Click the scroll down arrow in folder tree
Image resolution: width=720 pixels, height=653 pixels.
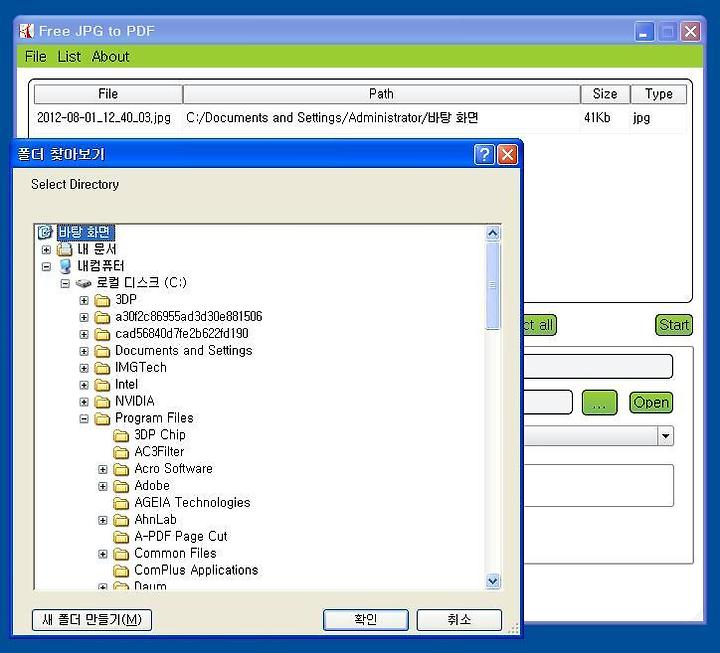click(493, 581)
